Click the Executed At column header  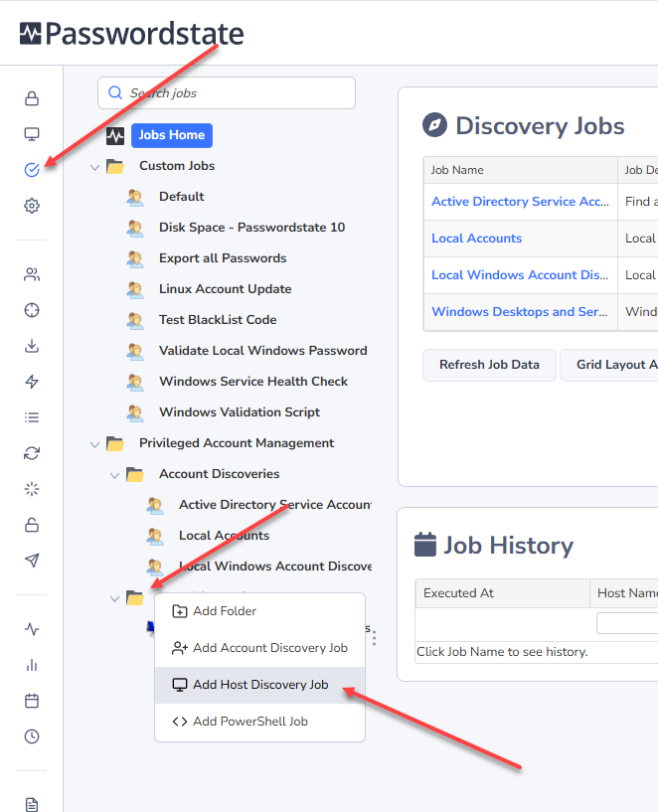point(503,593)
